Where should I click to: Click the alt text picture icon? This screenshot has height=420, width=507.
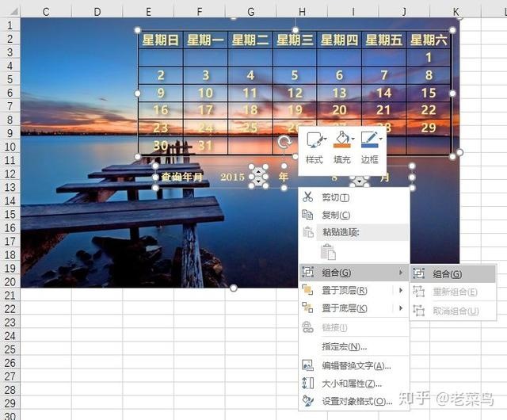pos(307,365)
